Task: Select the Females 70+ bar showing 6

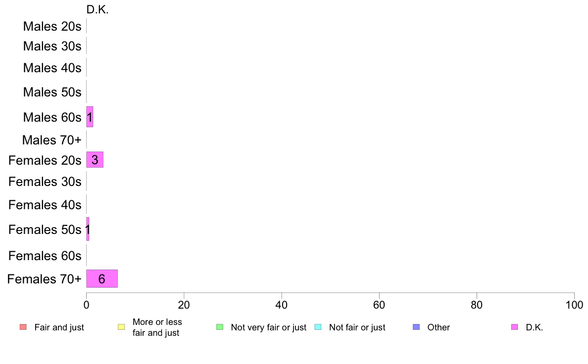Action: 102,278
